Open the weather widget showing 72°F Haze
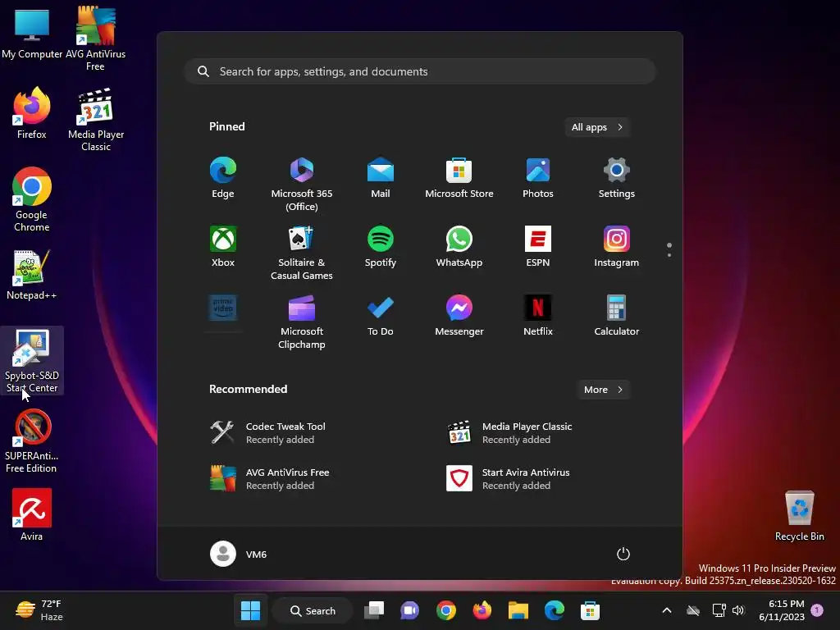 [x=40, y=610]
